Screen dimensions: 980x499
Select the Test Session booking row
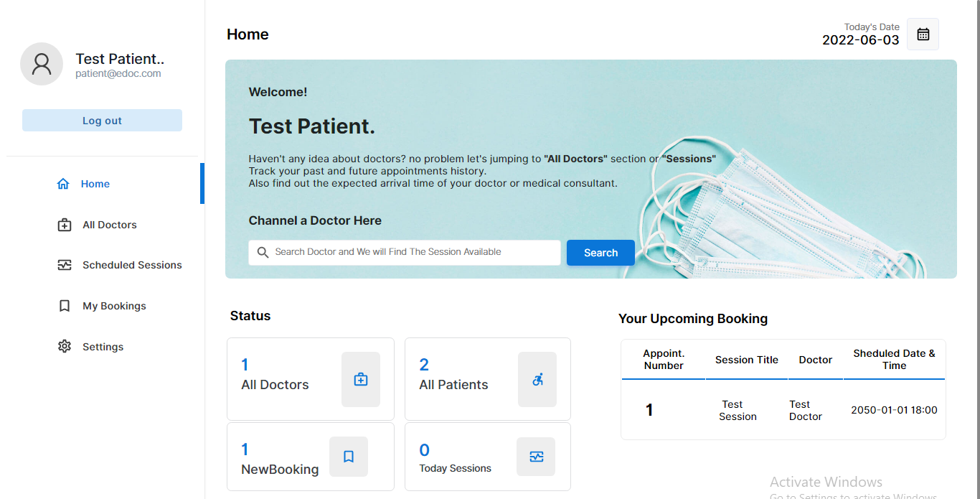tap(783, 410)
